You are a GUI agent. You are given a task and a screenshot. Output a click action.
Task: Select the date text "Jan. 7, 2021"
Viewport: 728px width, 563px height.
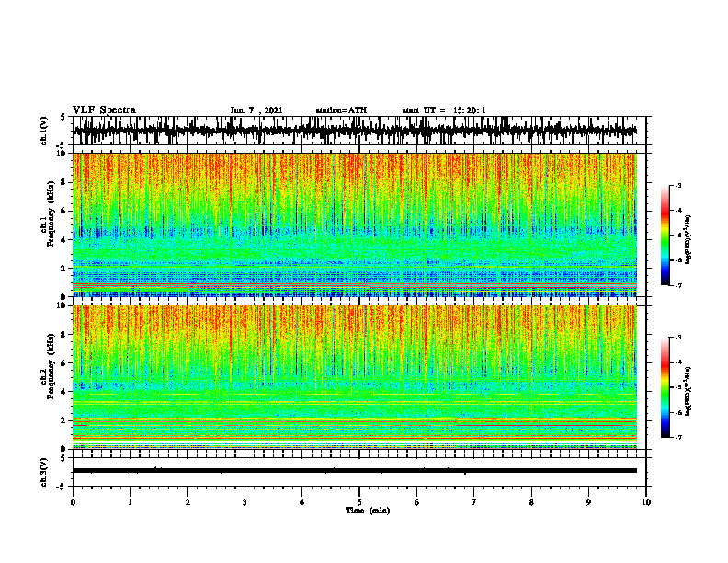point(256,110)
